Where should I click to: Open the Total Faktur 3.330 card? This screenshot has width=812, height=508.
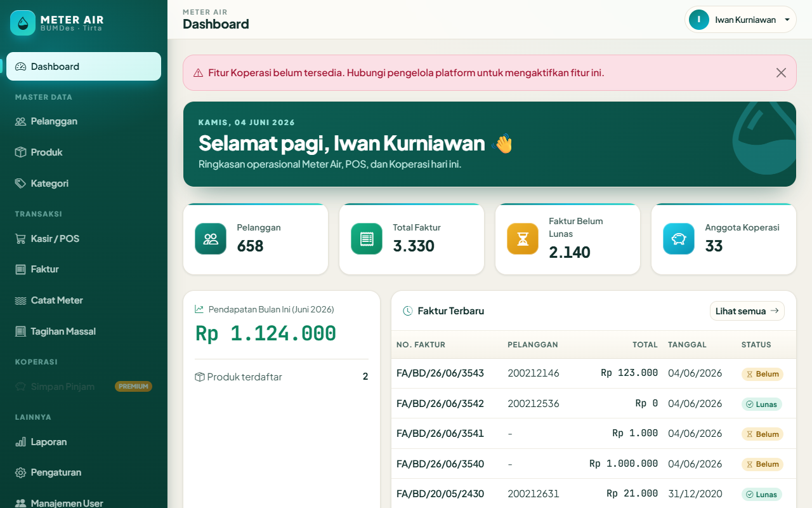tap(412, 239)
